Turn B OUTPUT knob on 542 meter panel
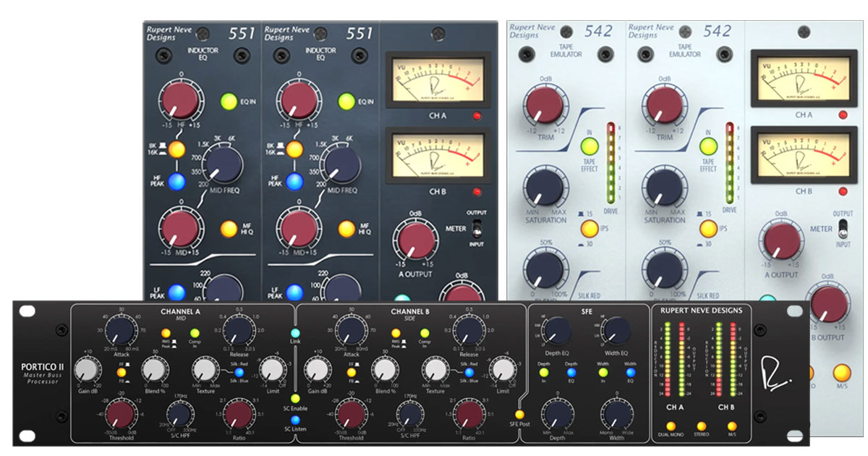Viewport: 868px width, 456px height. pos(830,304)
